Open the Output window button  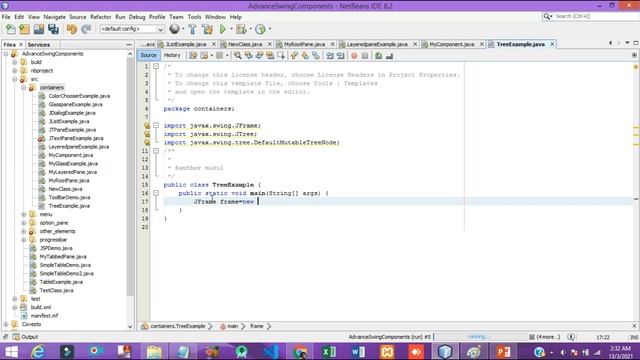pyautogui.click(x=25, y=337)
